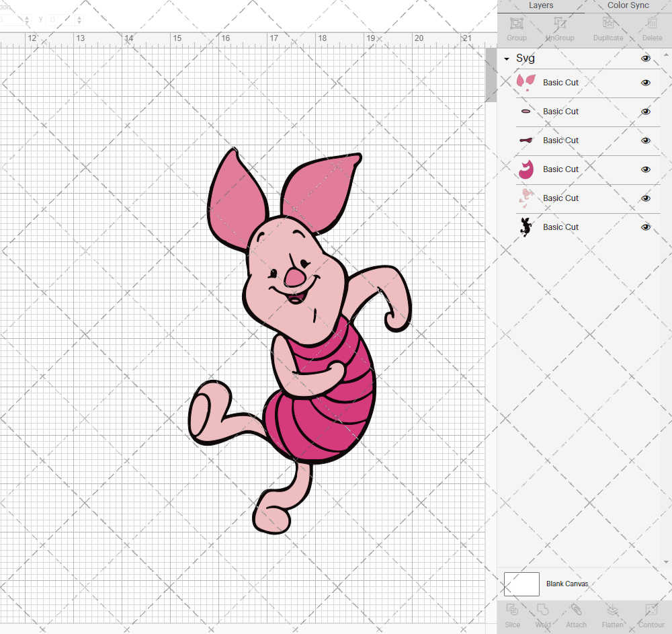Click the Y position input field
Screen dimensions: 672x634
[x=61, y=19]
